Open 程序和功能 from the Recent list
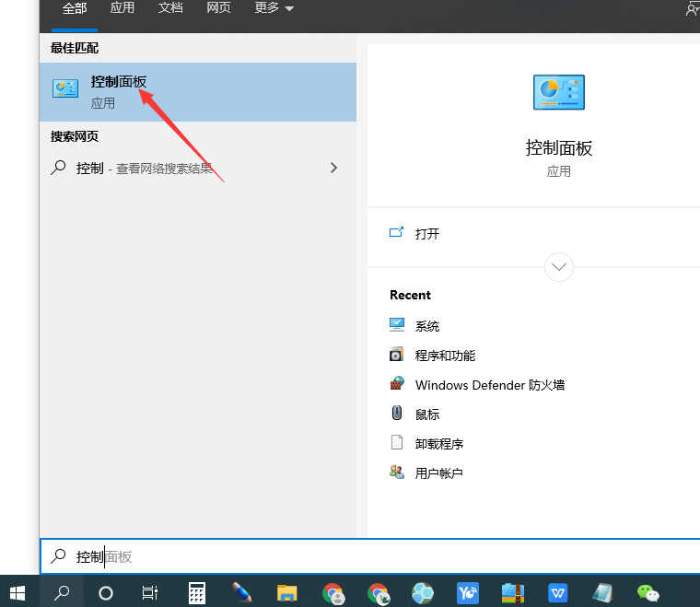 pyautogui.click(x=445, y=356)
